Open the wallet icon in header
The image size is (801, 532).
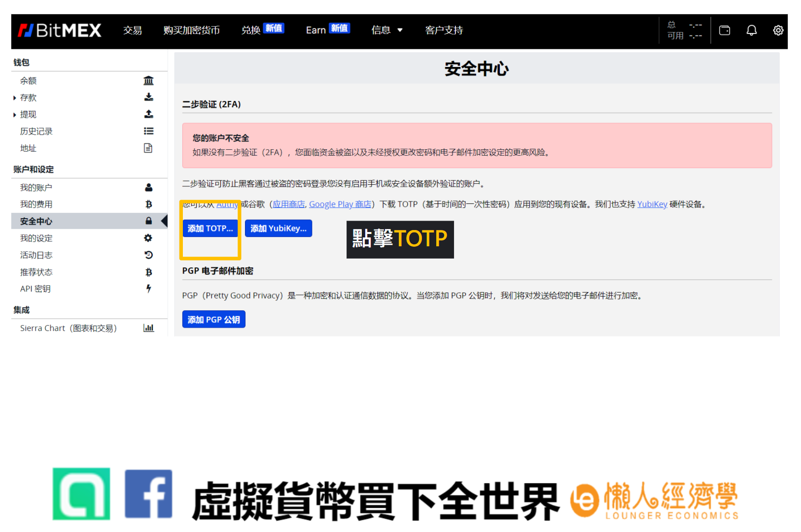725,31
